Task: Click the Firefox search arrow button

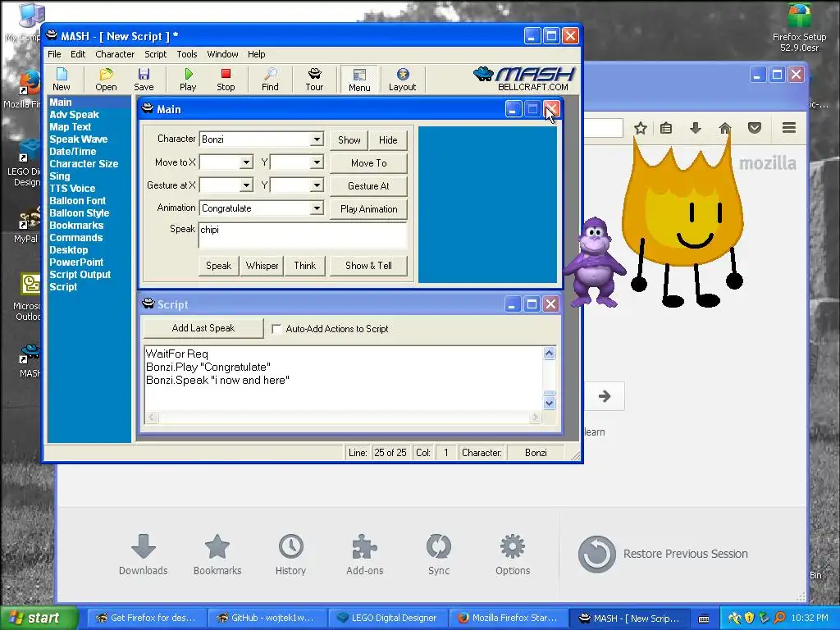Action: point(605,396)
